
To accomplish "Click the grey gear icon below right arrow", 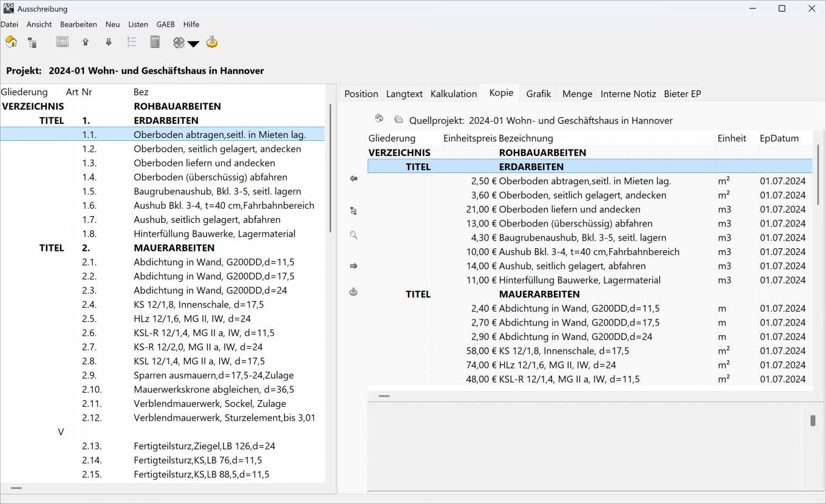I will click(353, 292).
